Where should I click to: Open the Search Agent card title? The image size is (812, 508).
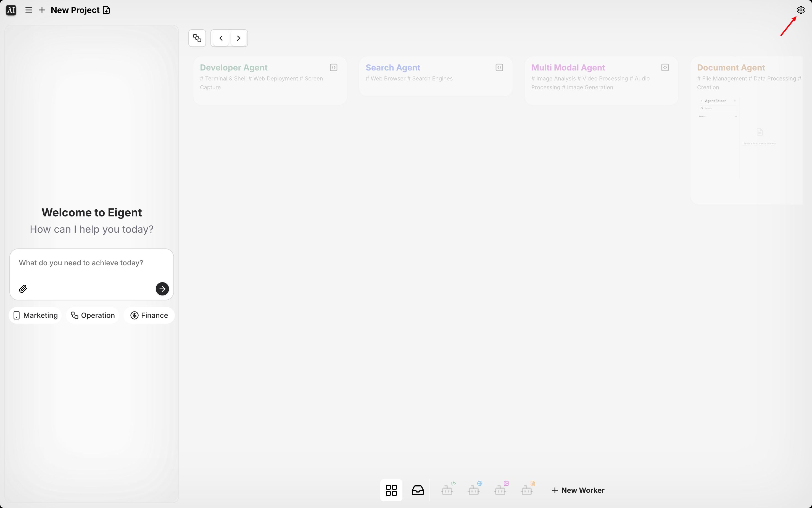click(393, 67)
